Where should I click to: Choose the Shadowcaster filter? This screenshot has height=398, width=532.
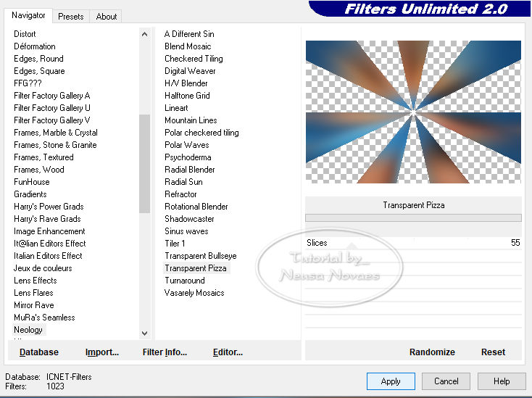pyautogui.click(x=189, y=219)
